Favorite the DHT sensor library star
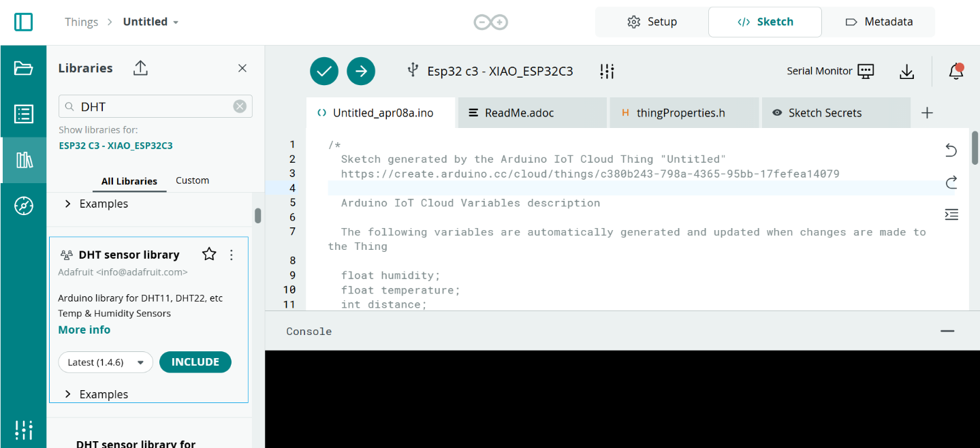The width and height of the screenshot is (980, 448). click(209, 255)
